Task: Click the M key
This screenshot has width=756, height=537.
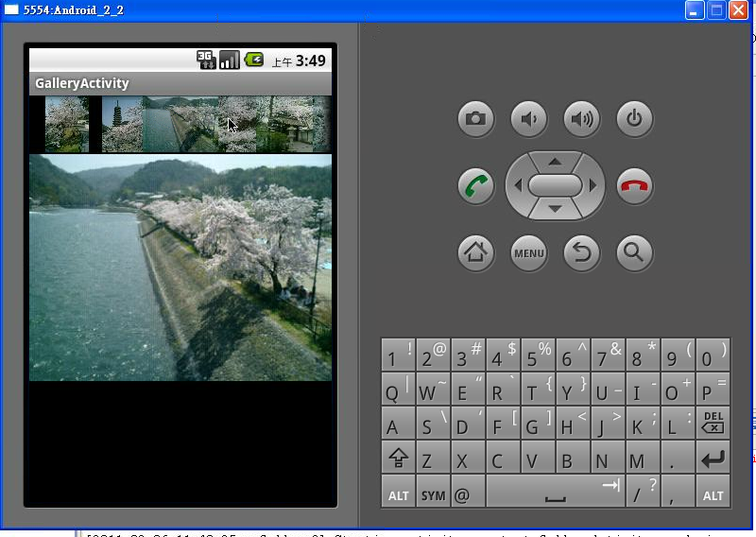Action: pyautogui.click(x=644, y=457)
